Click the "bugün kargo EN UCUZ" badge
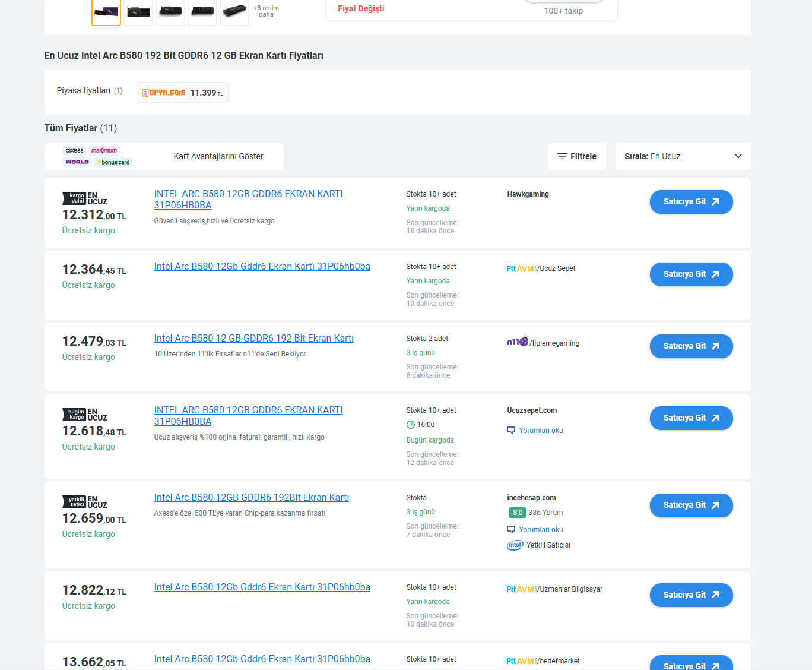This screenshot has width=812, height=670. [x=85, y=415]
